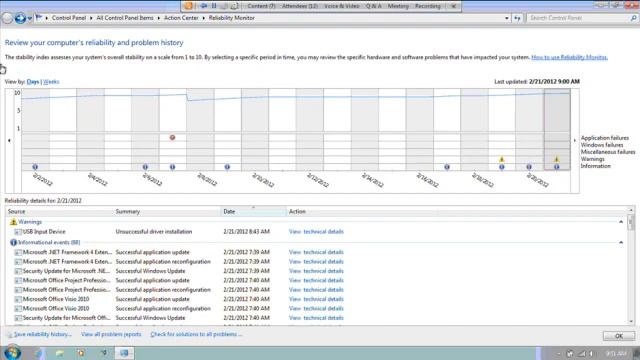Click information icon for 2/17/2012 column
Viewport: 640px width, 360px height.
[x=447, y=167]
